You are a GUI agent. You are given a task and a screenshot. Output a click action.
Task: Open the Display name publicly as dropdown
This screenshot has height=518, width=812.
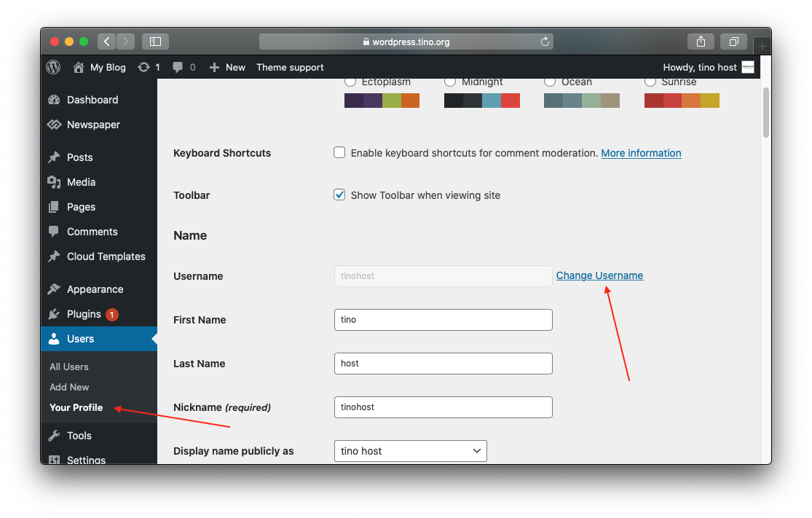point(410,450)
